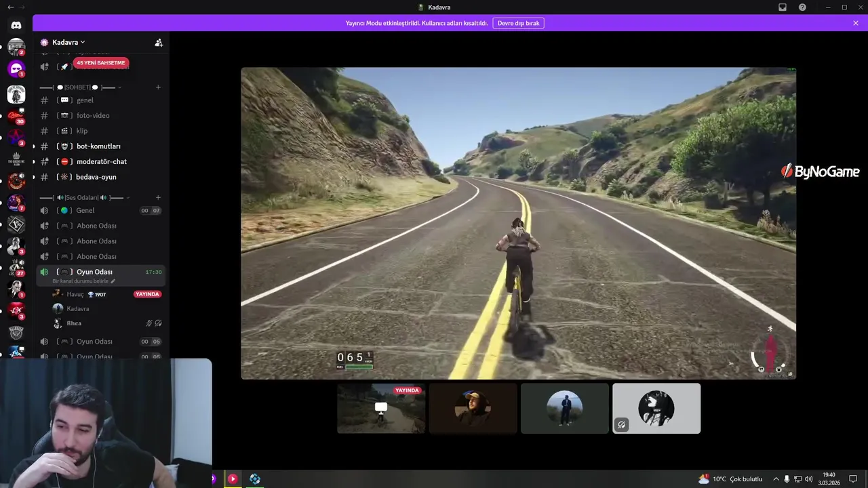
Task: Open weather widget 10°C Çok bulutlu
Action: (x=730, y=479)
